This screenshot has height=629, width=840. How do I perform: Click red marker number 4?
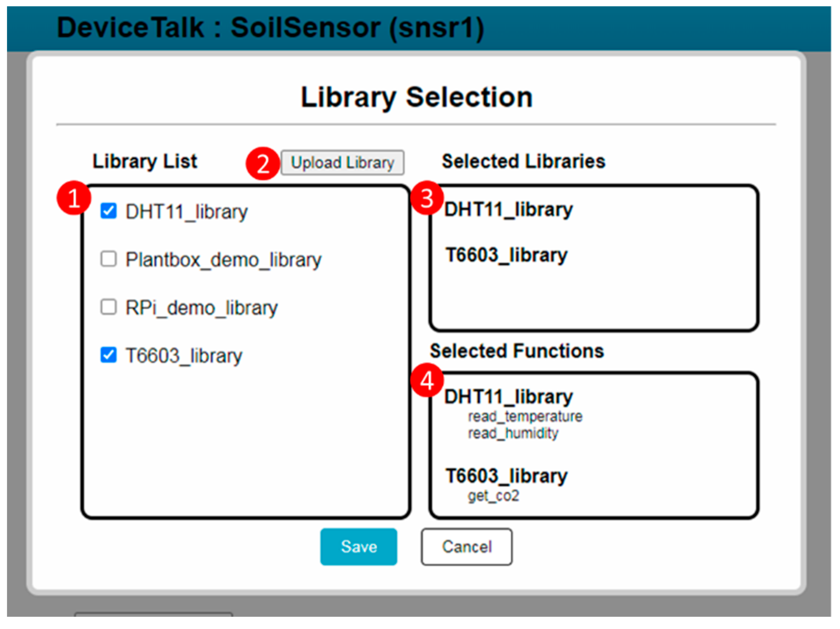[427, 381]
